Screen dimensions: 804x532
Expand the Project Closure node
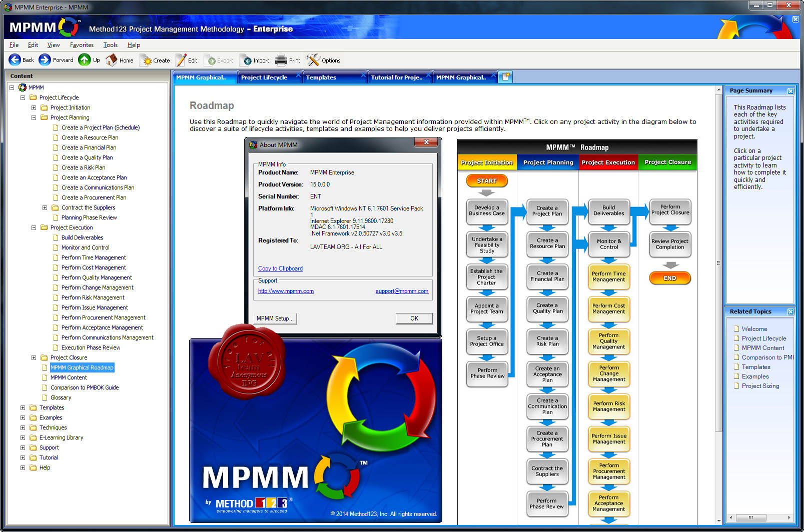click(34, 357)
